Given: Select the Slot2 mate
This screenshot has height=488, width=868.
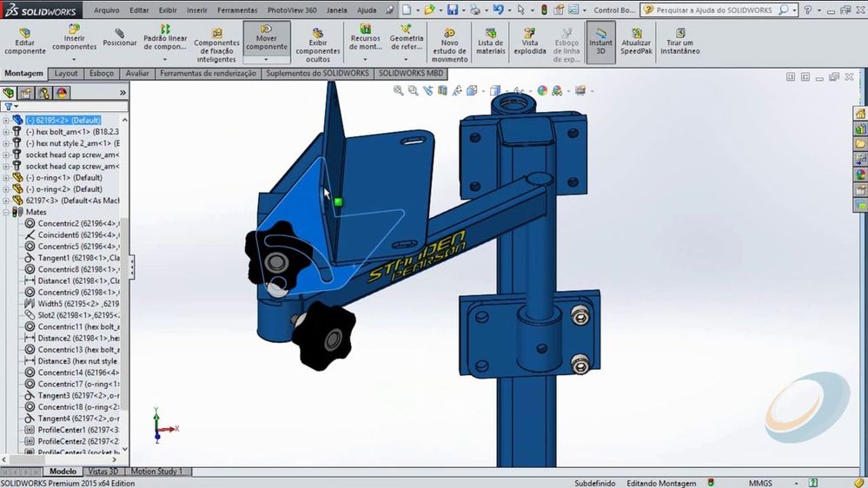Looking at the screenshot, I should [72, 315].
